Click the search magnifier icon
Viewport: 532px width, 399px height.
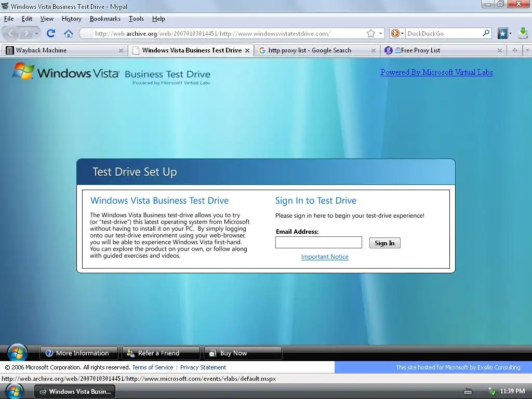[x=486, y=33]
